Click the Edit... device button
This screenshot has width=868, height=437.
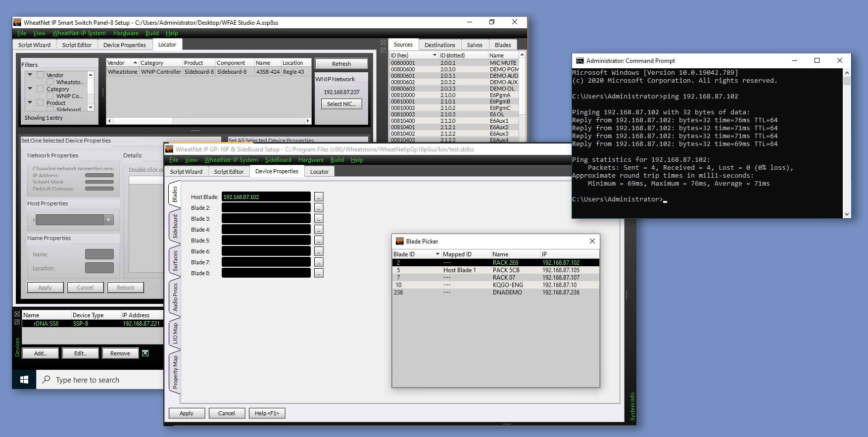[80, 353]
